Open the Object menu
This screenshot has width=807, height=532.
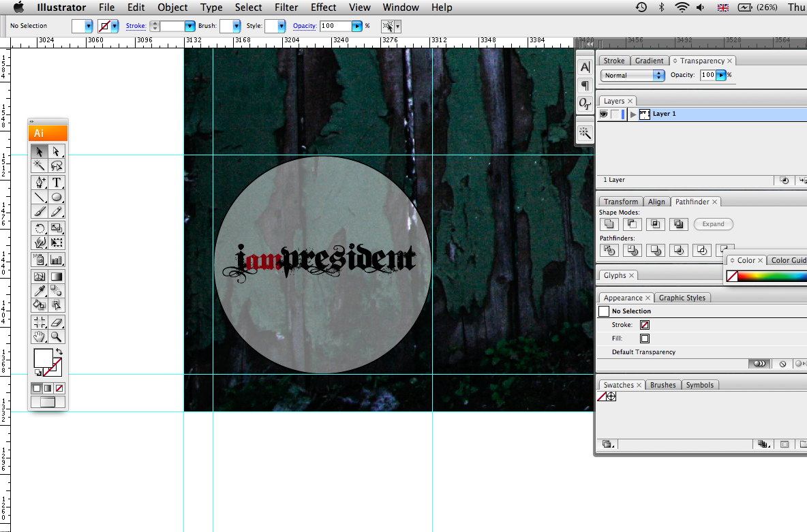(x=172, y=7)
